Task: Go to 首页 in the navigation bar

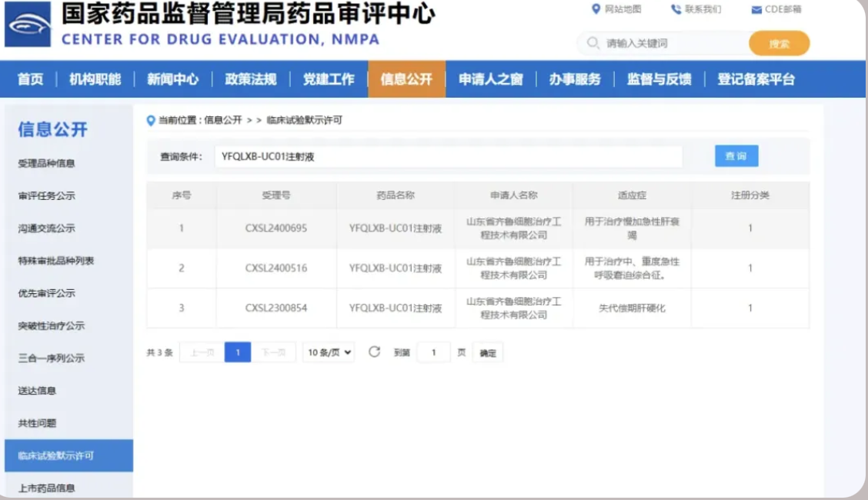Action: point(30,79)
